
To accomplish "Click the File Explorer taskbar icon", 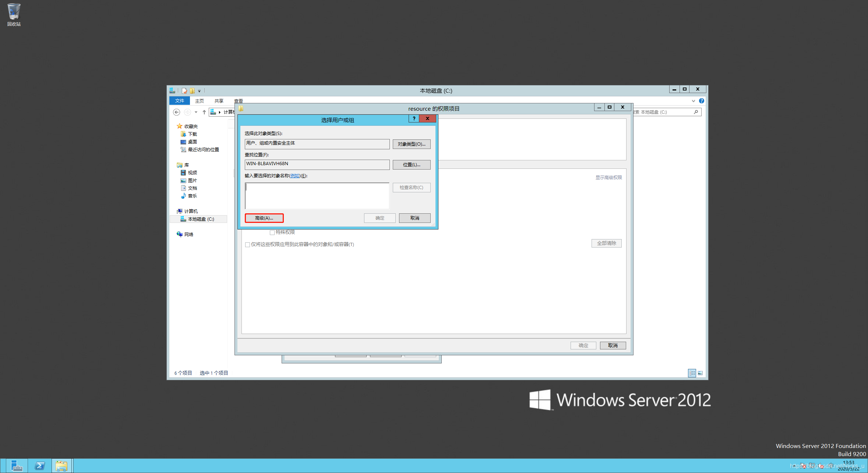I will 61,466.
